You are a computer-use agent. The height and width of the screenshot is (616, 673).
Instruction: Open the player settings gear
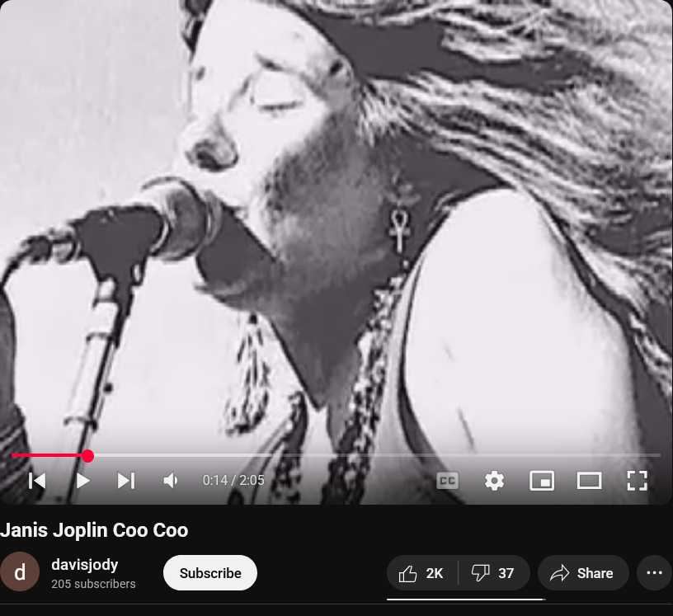(495, 481)
